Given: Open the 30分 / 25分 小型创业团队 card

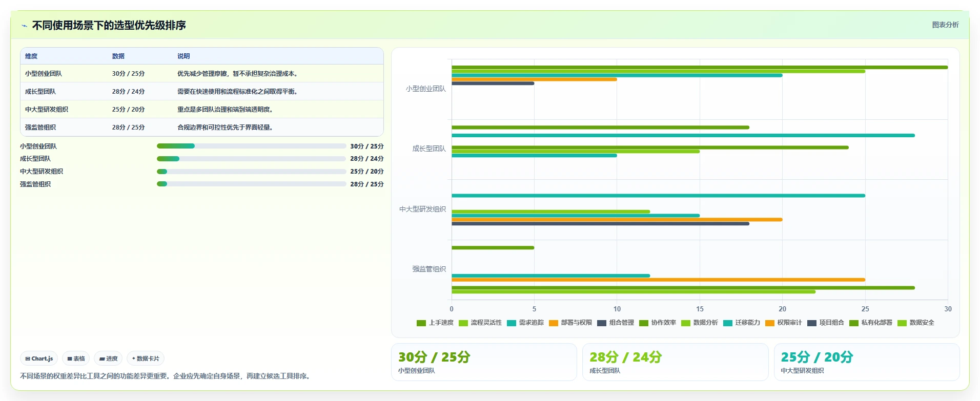Looking at the screenshot, I should click(x=484, y=362).
